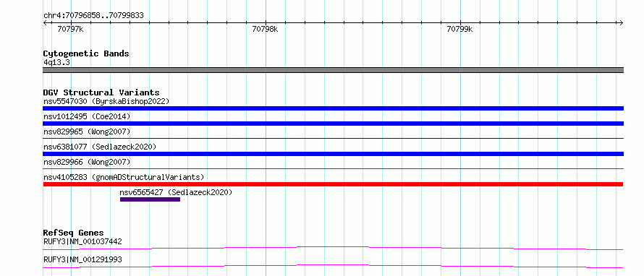Click the DGV Structural Variants track title
644x276 pixels.
tap(101, 92)
